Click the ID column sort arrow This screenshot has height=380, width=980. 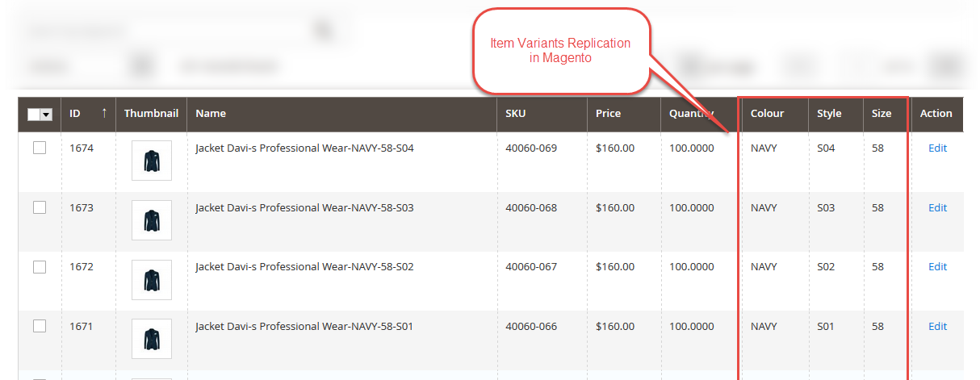(104, 114)
